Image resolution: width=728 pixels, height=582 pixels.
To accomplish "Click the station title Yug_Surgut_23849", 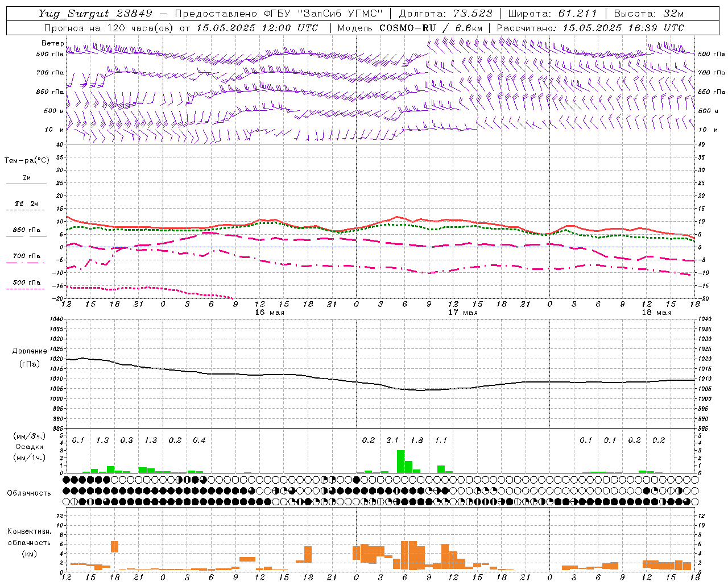I will point(96,14).
